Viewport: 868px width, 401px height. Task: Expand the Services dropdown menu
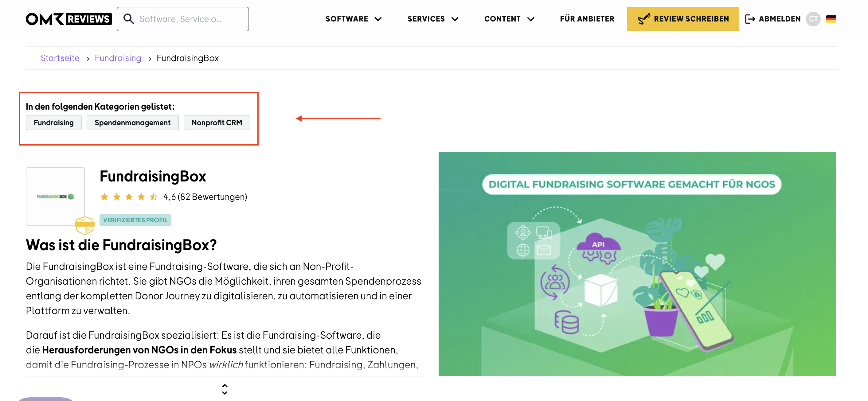pyautogui.click(x=433, y=19)
